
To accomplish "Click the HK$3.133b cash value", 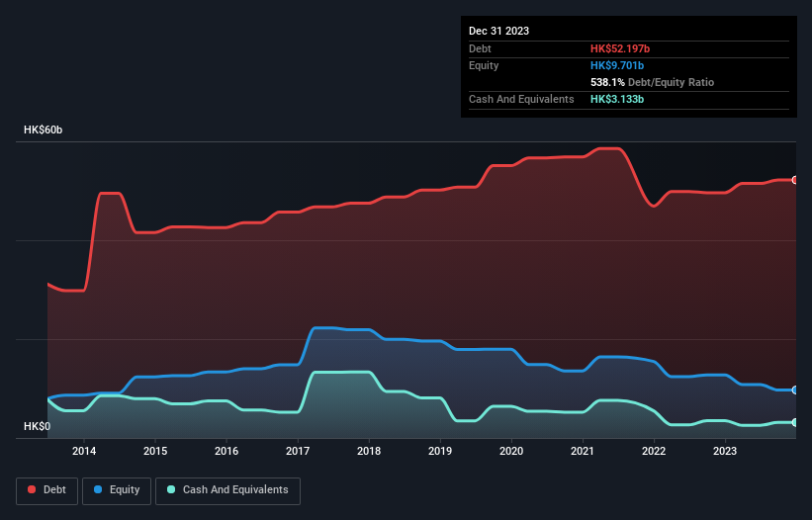I will [x=617, y=99].
